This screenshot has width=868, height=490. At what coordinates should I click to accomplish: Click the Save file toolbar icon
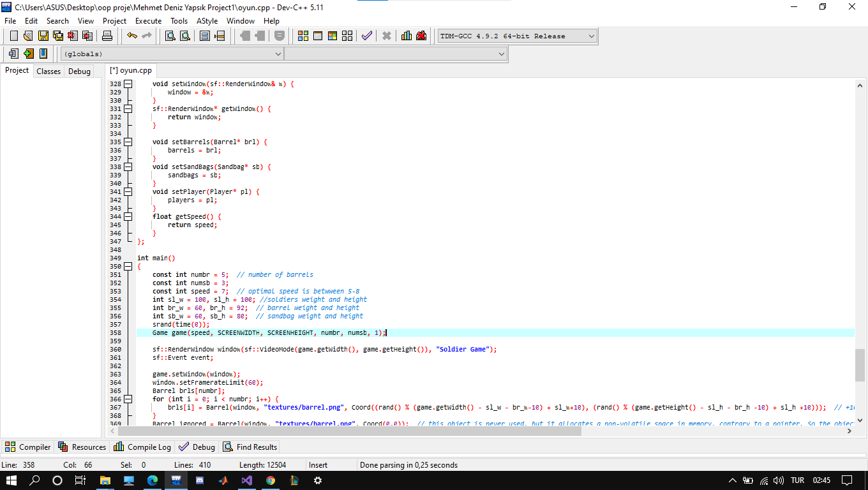tap(43, 36)
